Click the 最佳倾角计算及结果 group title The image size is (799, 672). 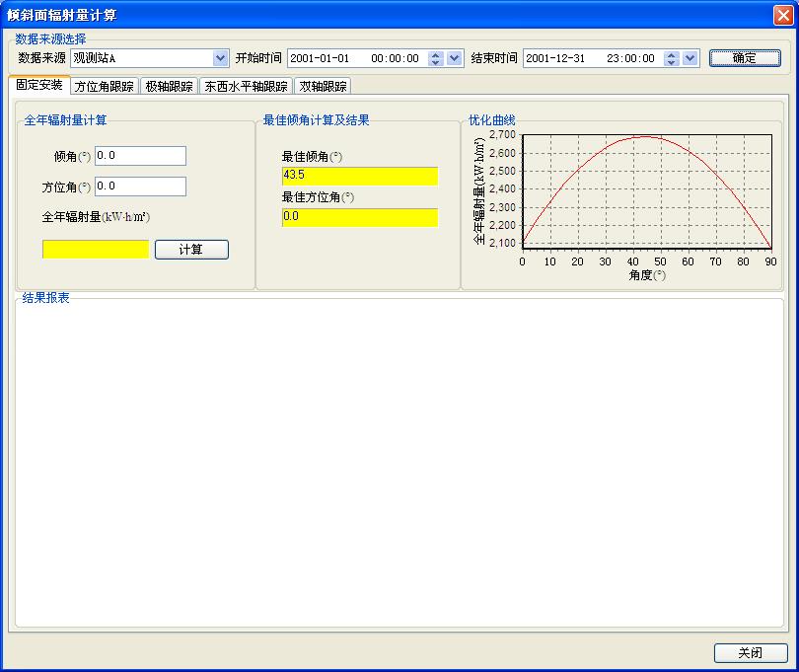pos(316,120)
